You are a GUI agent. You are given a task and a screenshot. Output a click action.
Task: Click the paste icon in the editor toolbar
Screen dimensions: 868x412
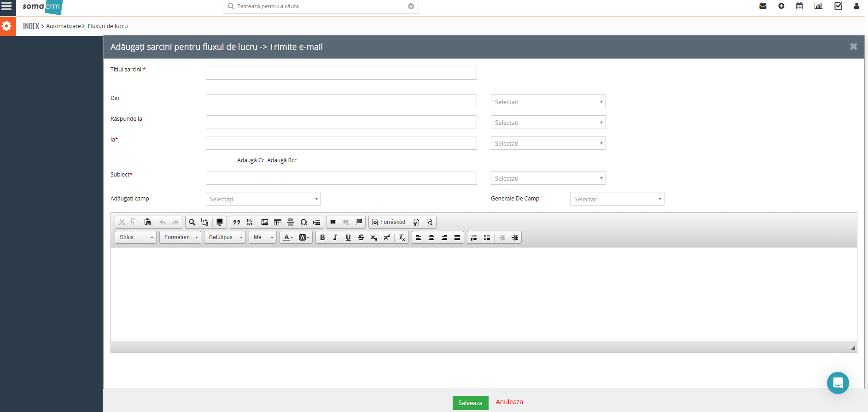coord(148,222)
